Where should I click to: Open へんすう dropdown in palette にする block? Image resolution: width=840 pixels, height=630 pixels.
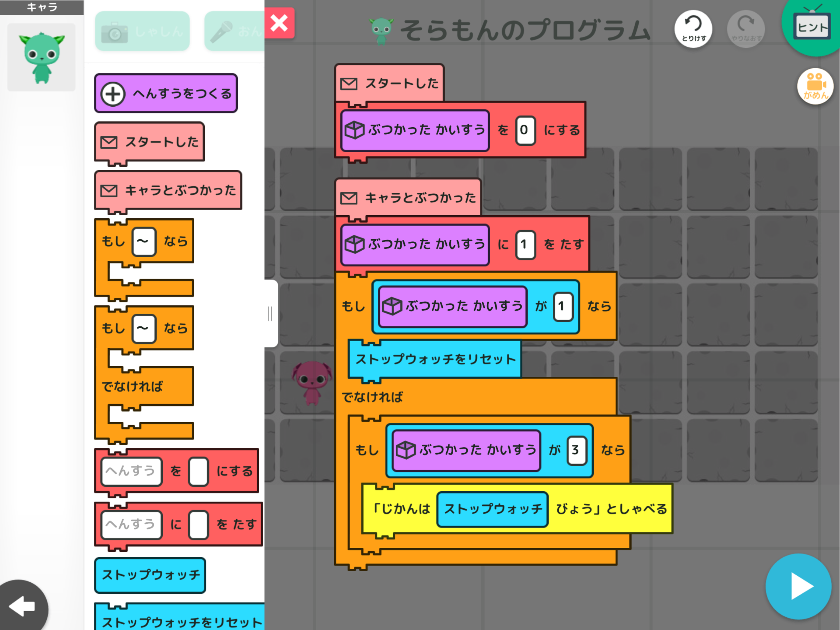pos(131,472)
